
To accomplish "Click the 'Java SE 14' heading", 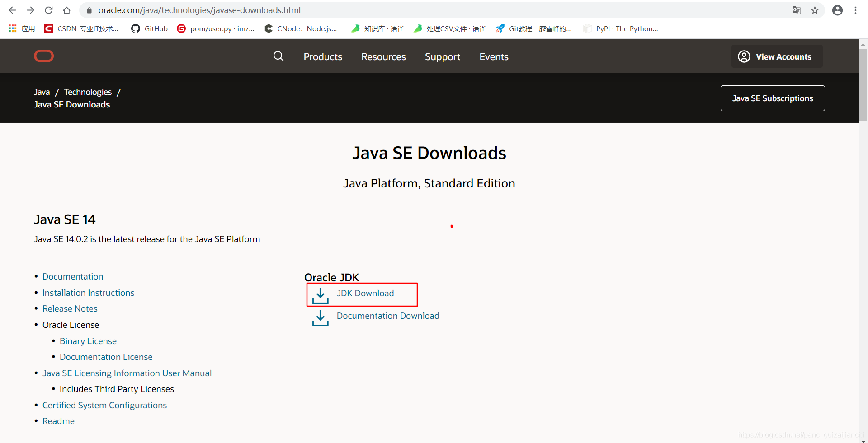I will [x=65, y=219].
